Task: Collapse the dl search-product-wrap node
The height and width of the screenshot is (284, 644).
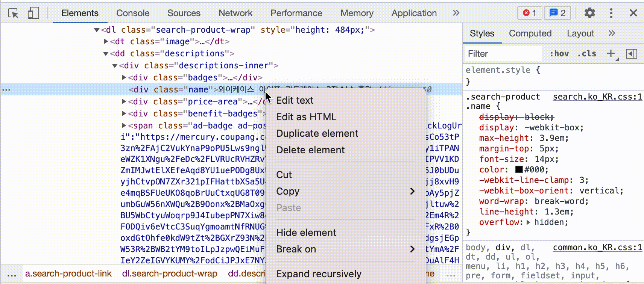Action: pyautogui.click(x=97, y=30)
